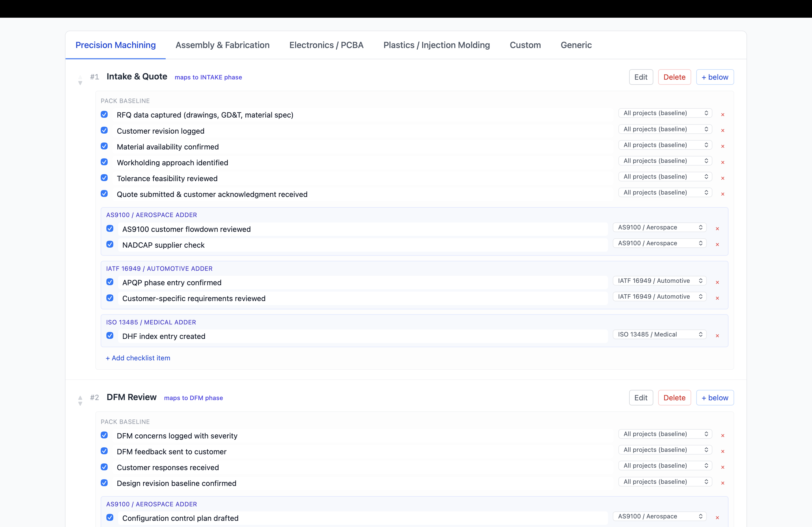Toggle 'APQP phase entry confirmed' checkbox
The height and width of the screenshot is (527, 812).
[x=110, y=281]
